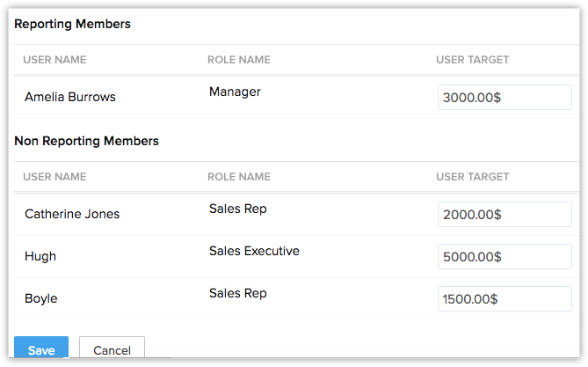Click the Cancel button
Screen dimensions: 588x367
pos(112,349)
